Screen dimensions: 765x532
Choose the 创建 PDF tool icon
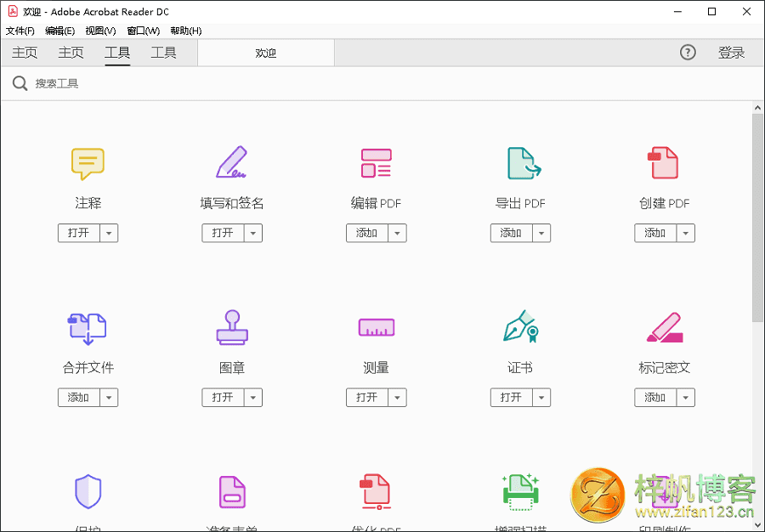663,163
